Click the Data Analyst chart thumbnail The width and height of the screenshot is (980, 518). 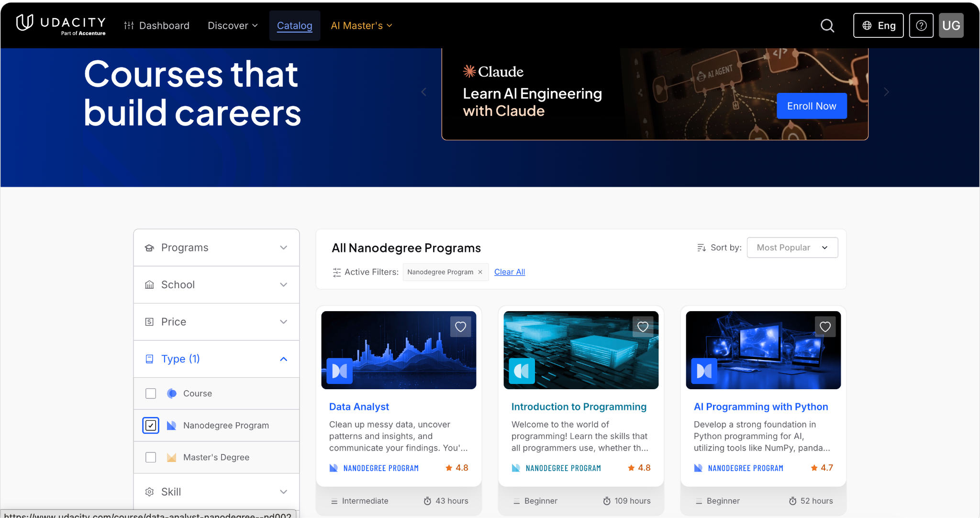pyautogui.click(x=399, y=350)
